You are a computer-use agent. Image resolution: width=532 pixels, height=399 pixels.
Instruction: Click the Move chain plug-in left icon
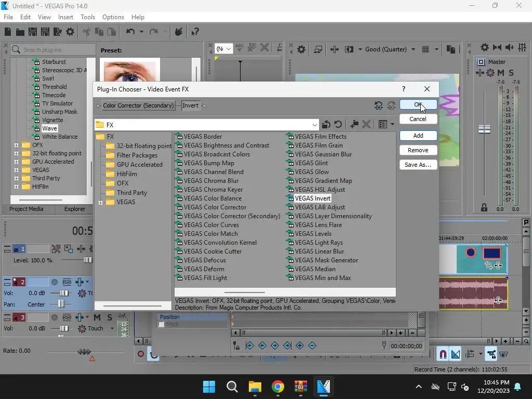(378, 105)
